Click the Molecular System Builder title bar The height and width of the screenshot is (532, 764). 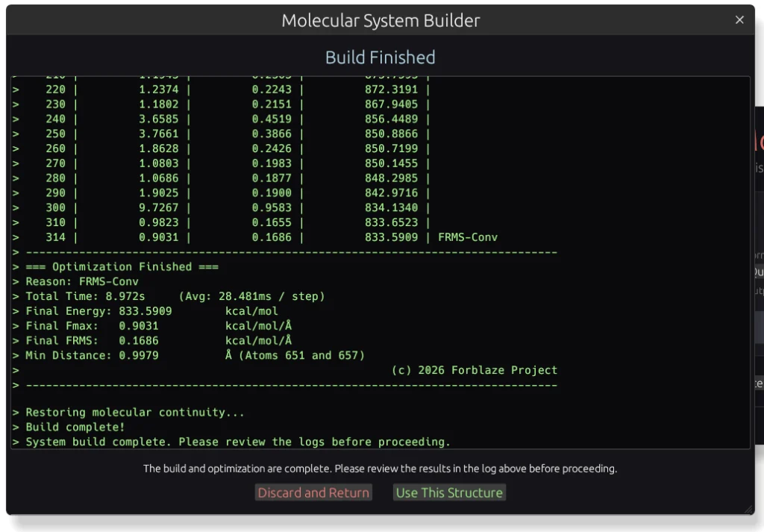tap(381, 21)
